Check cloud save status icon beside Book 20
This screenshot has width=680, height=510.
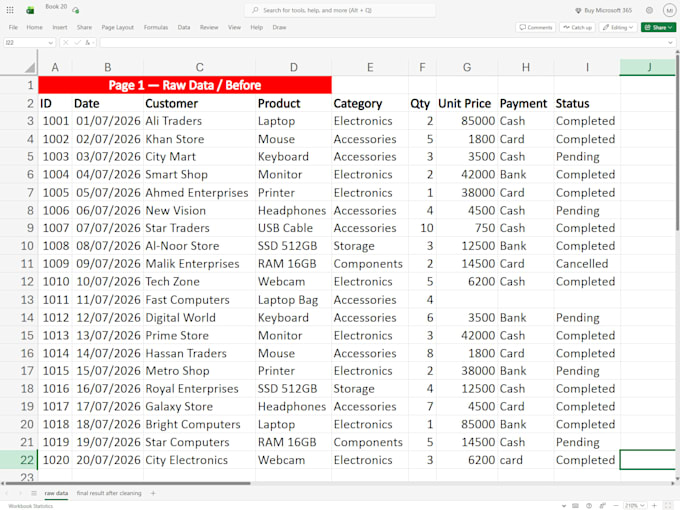pos(76,10)
